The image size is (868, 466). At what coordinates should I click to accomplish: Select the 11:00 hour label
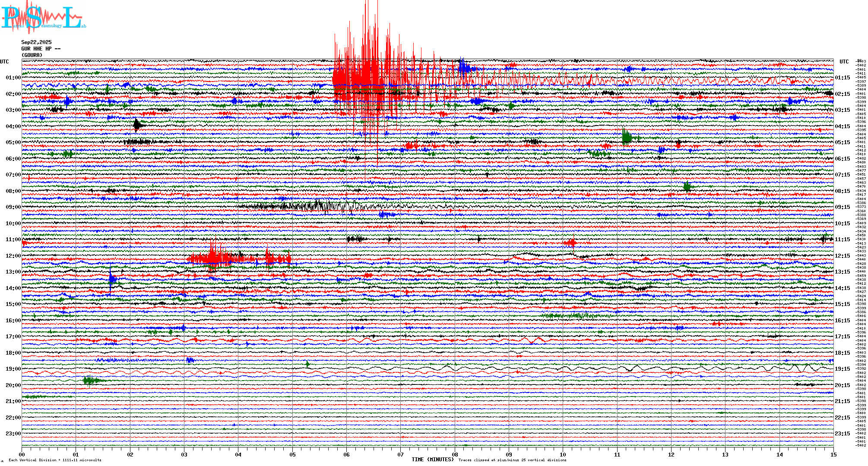(13, 239)
